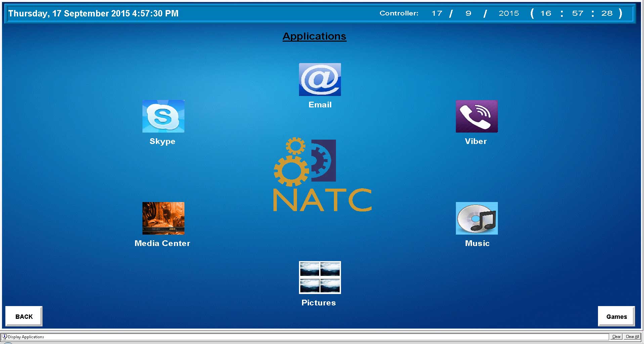Click the info icon beside Display Applications
Image resolution: width=644 pixels, height=344 pixels.
coord(5,337)
